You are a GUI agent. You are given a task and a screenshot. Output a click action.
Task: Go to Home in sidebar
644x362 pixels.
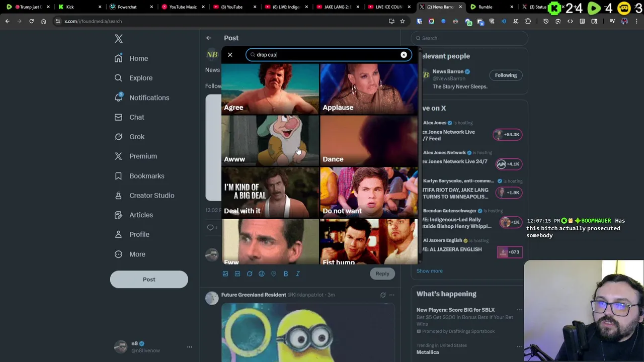click(131, 58)
